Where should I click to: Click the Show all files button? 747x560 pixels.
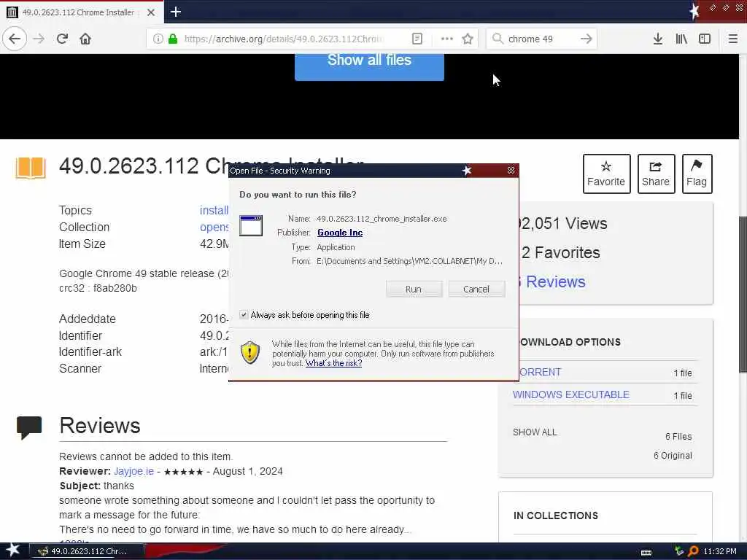click(369, 66)
